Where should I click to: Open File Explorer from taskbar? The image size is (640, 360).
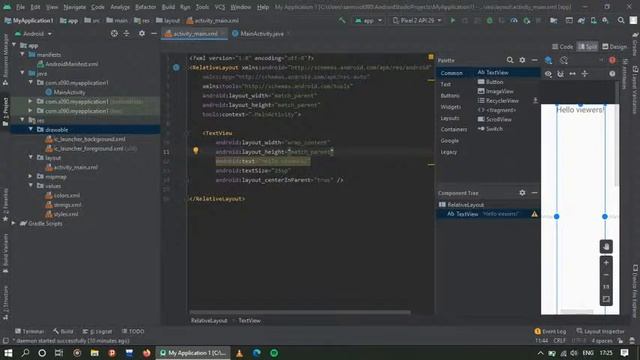95,353
